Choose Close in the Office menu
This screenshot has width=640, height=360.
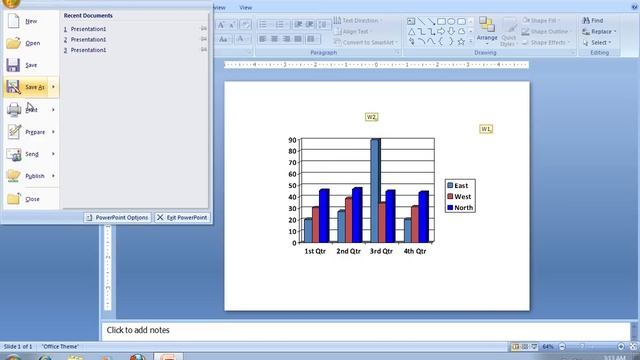[31, 199]
